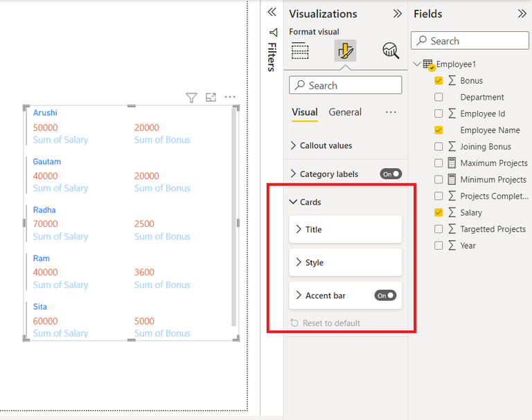Open the ellipsis menu beside General tab
Viewport: 532px width, 420px height.
pos(391,112)
